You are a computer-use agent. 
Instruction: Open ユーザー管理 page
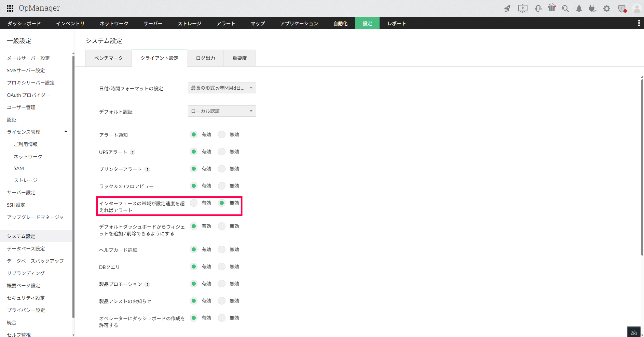point(21,107)
